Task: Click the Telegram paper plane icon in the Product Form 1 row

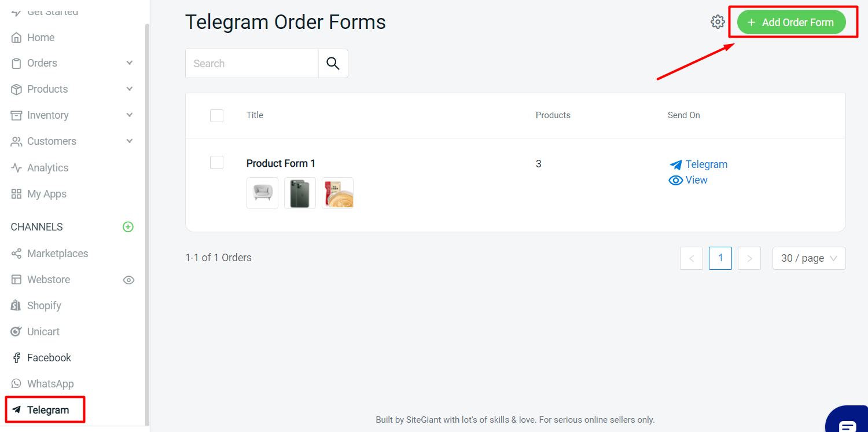Action: (x=675, y=165)
